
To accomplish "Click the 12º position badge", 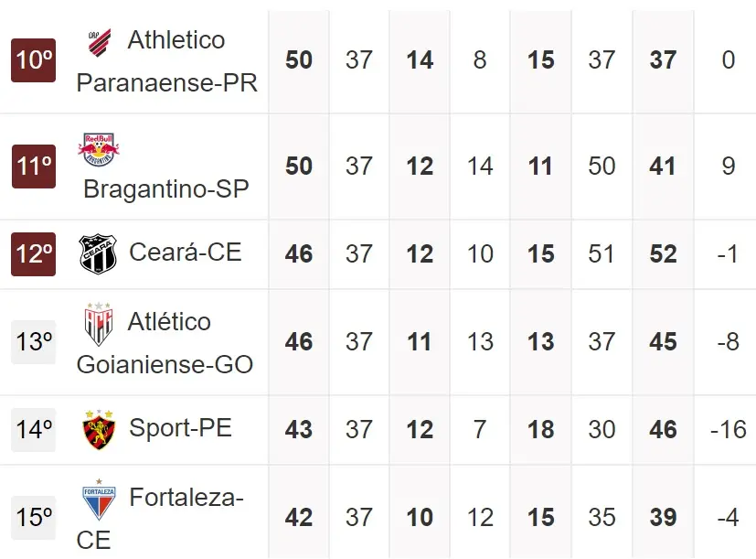I will [x=34, y=253].
